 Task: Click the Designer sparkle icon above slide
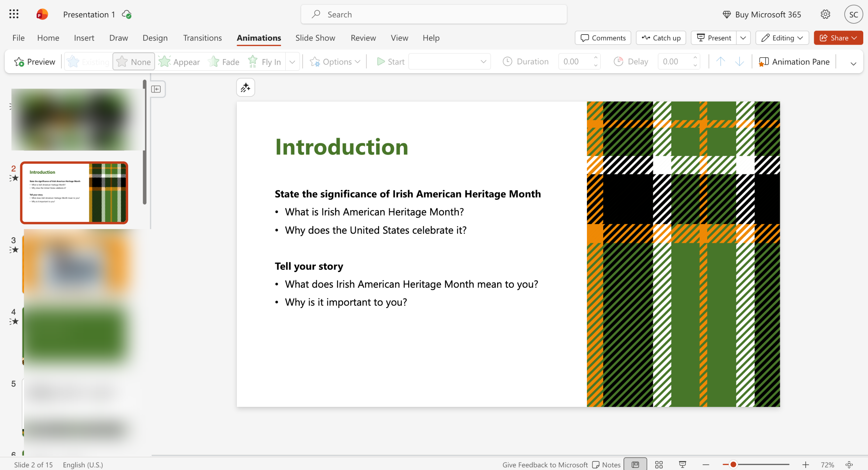click(245, 88)
